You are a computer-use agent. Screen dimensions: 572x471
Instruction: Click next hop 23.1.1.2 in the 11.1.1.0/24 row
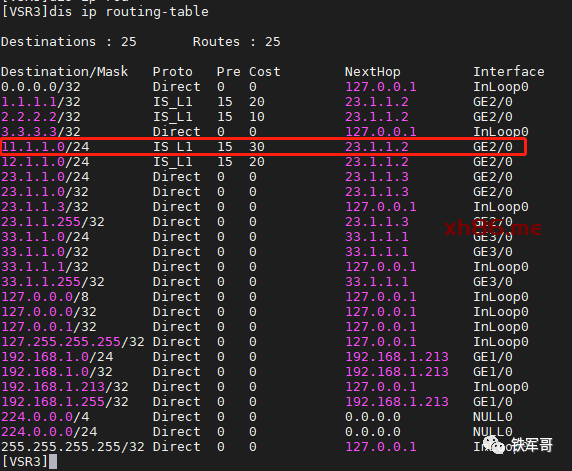tap(377, 147)
